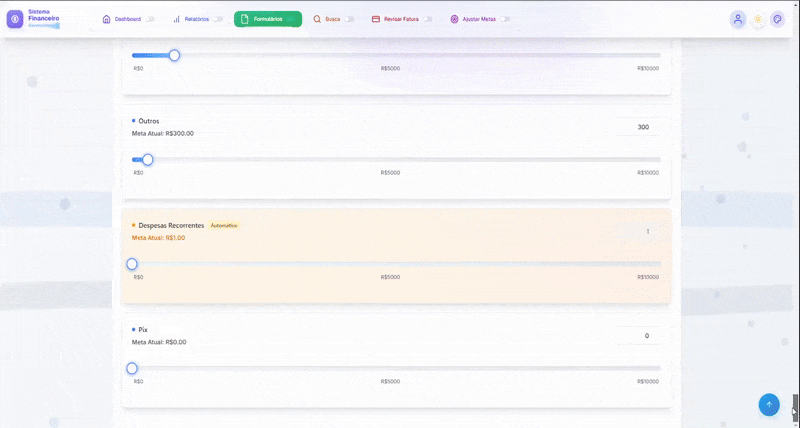Viewport: 800px width, 428px height.
Task: Click the Sistema Financeiro logo icon
Action: [15, 19]
